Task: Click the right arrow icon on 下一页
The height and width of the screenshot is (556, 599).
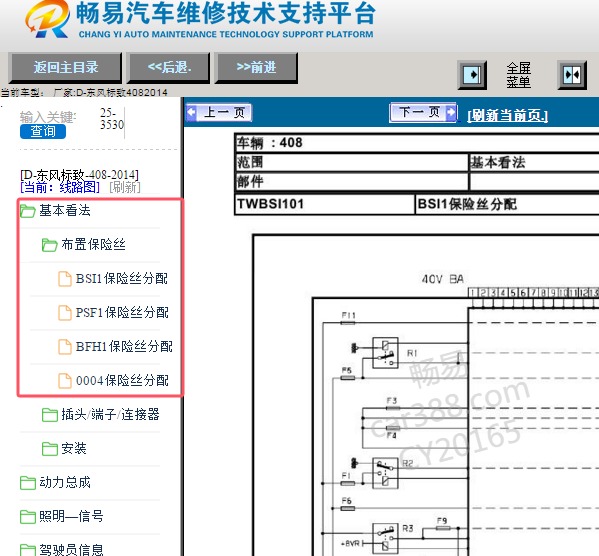Action: click(x=451, y=112)
